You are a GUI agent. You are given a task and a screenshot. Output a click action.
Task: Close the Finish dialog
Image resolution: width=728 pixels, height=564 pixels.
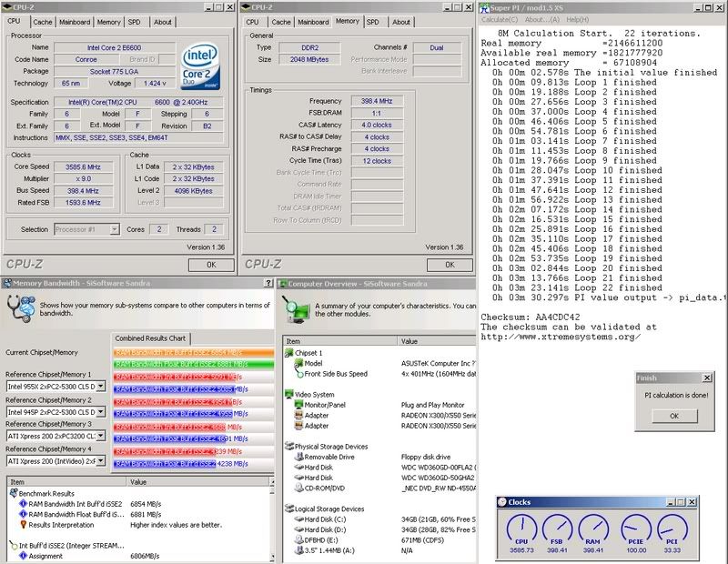(707, 378)
